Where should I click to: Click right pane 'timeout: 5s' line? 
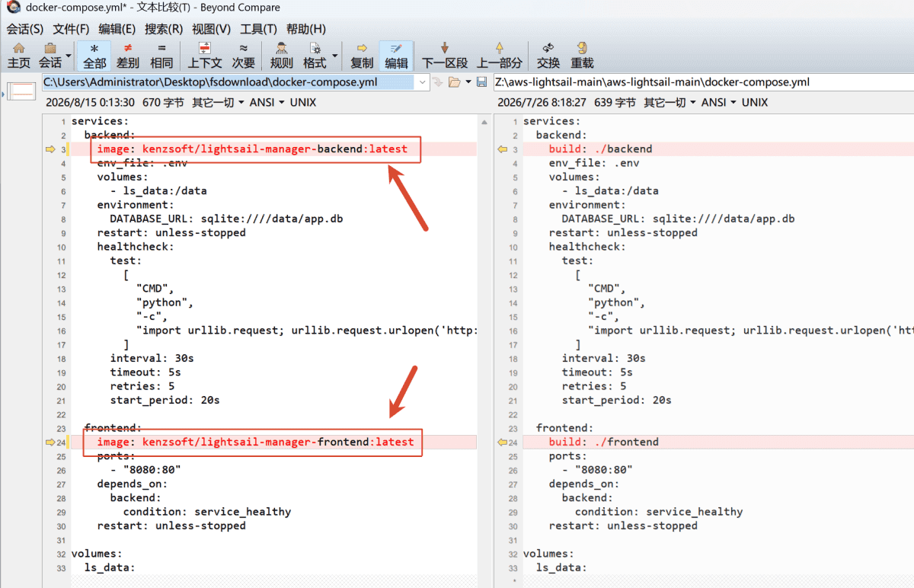(597, 372)
